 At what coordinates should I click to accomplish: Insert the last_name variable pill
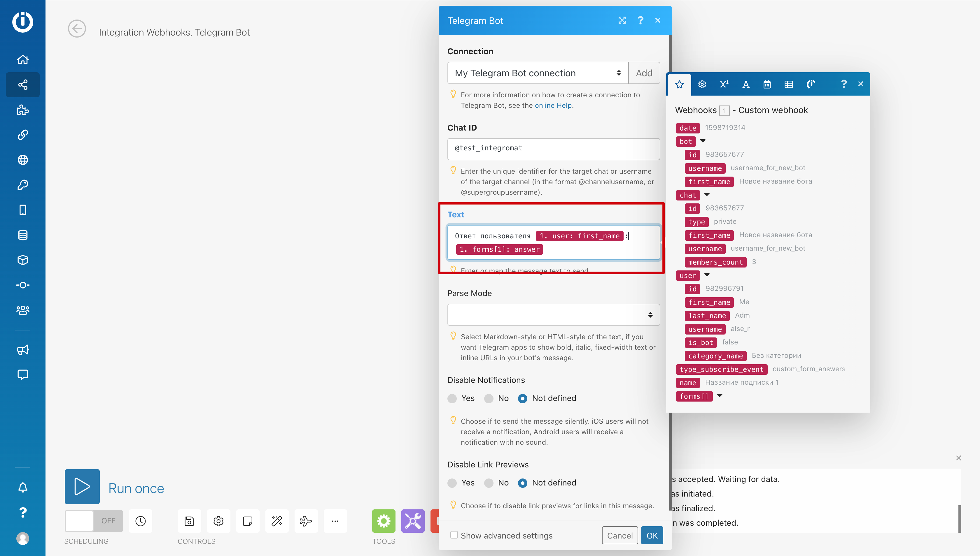(x=707, y=315)
